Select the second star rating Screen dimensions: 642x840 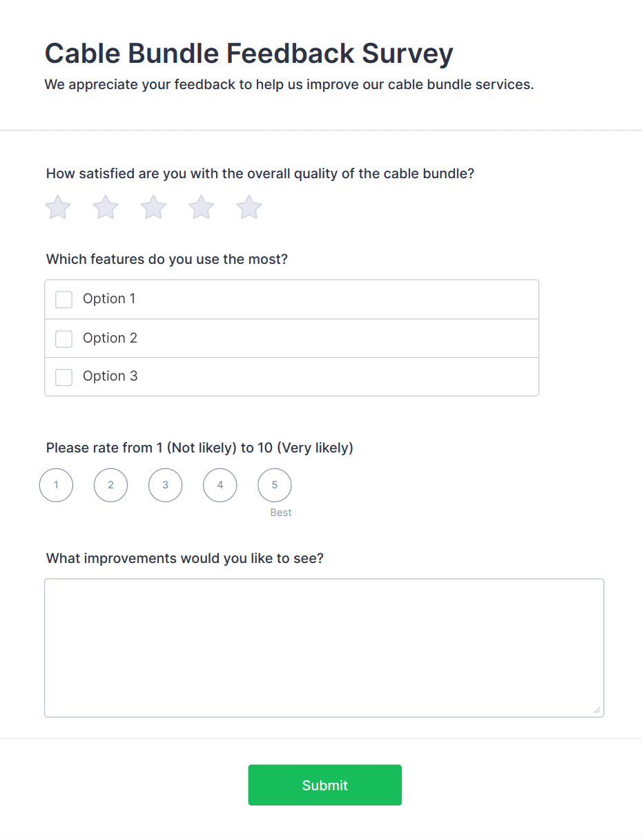[x=106, y=207]
